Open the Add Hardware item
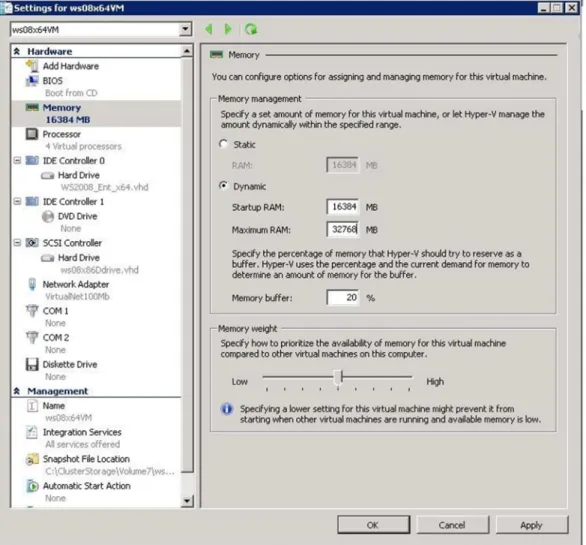The width and height of the screenshot is (586, 545). tap(70, 66)
